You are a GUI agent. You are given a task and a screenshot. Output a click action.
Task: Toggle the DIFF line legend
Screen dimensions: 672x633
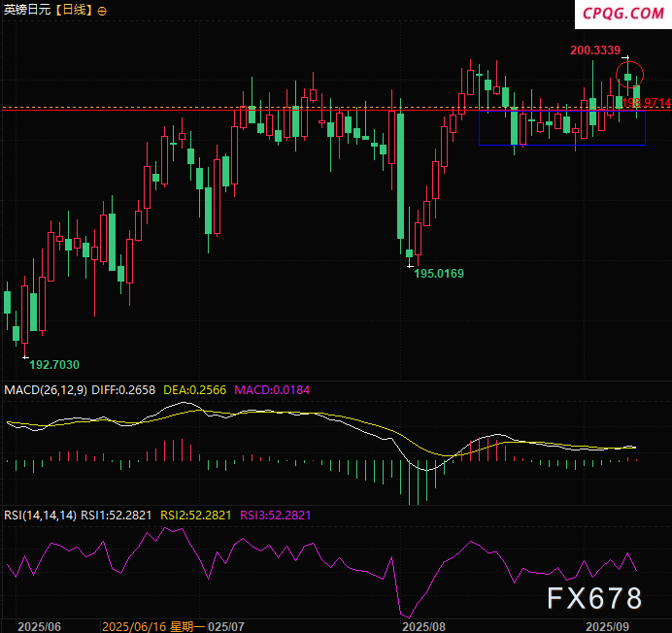[x=123, y=389]
